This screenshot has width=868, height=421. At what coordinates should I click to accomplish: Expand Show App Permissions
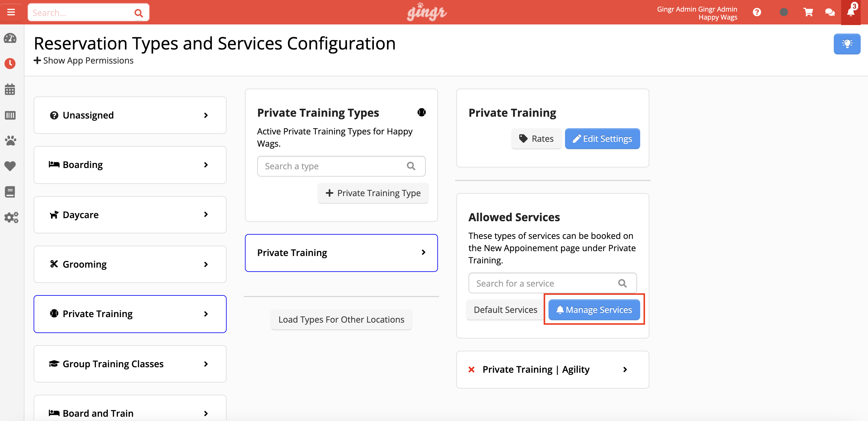[84, 61]
